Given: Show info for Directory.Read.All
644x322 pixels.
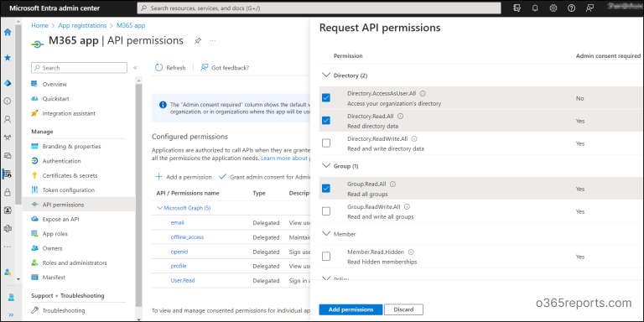Looking at the screenshot, I should pyautogui.click(x=401, y=117).
